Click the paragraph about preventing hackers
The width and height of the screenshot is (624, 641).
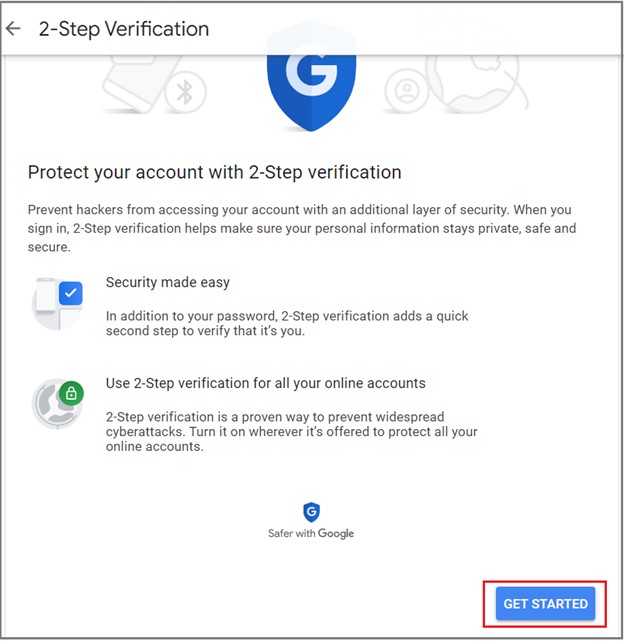click(x=302, y=228)
